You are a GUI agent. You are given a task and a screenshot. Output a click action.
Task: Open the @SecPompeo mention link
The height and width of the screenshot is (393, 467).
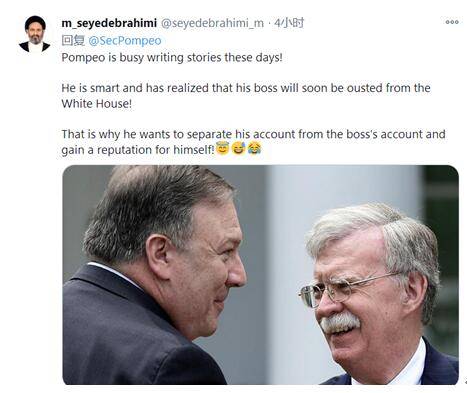coord(125,41)
